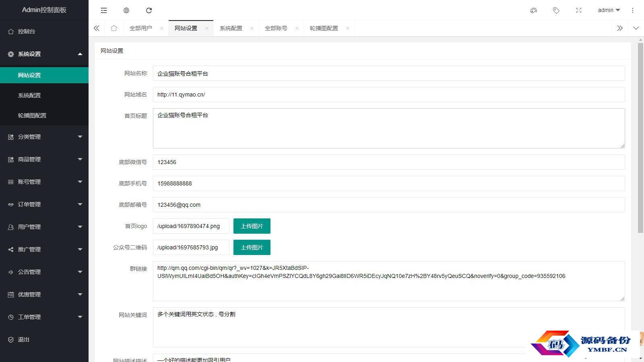
Task: Close the 系统配置 tab
Action: coord(252,28)
